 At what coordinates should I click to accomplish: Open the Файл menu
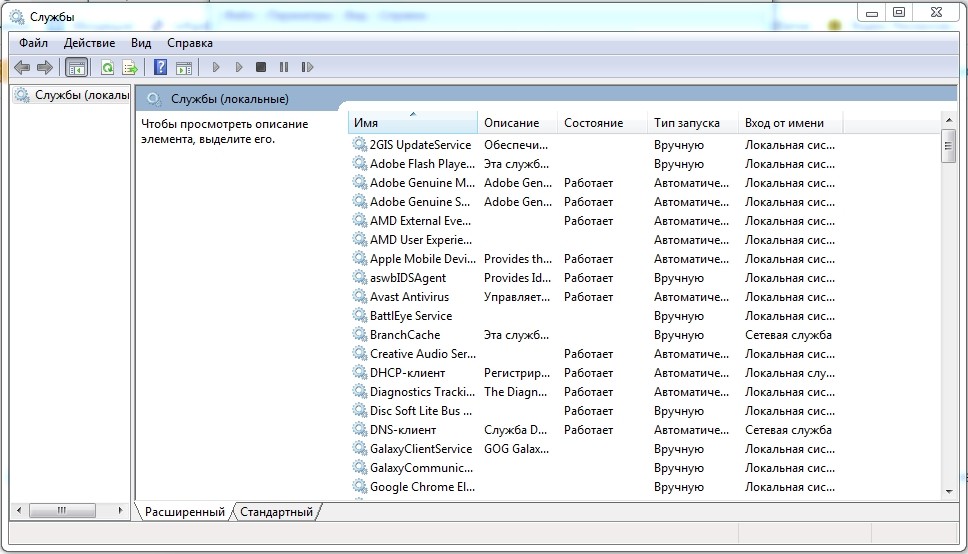pos(33,43)
